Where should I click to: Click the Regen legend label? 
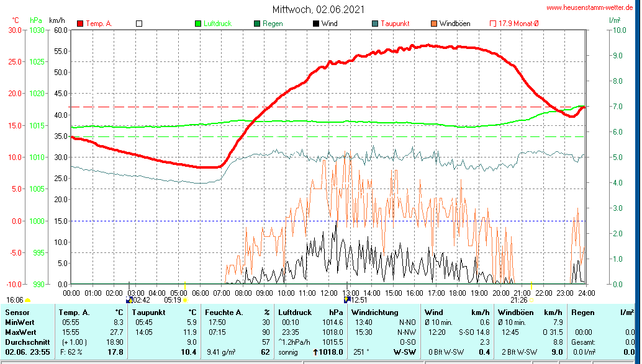273,24
